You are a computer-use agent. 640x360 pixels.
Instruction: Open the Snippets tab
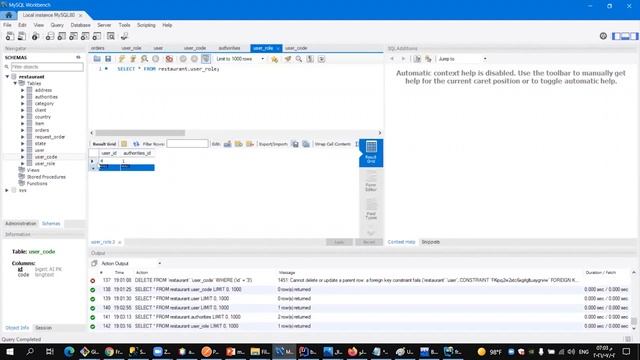coord(431,242)
